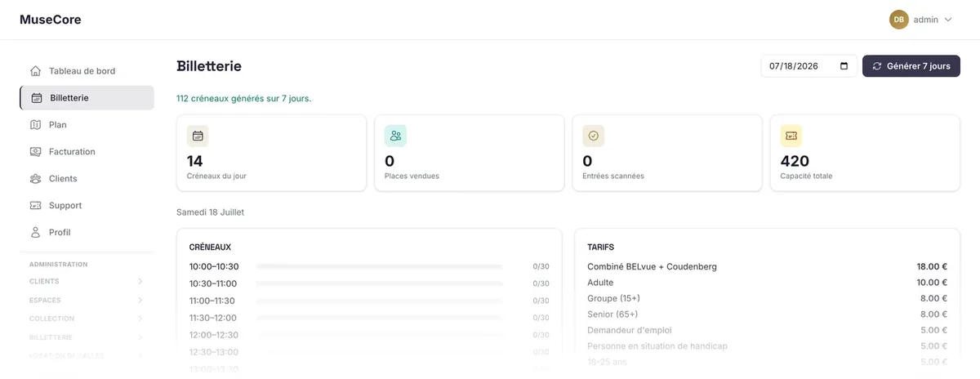
Task: Click the Clients people icon
Action: click(x=35, y=179)
